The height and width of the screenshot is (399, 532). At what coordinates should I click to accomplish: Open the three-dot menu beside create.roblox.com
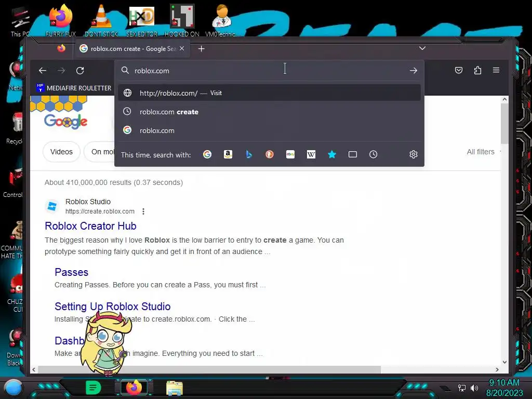click(143, 211)
